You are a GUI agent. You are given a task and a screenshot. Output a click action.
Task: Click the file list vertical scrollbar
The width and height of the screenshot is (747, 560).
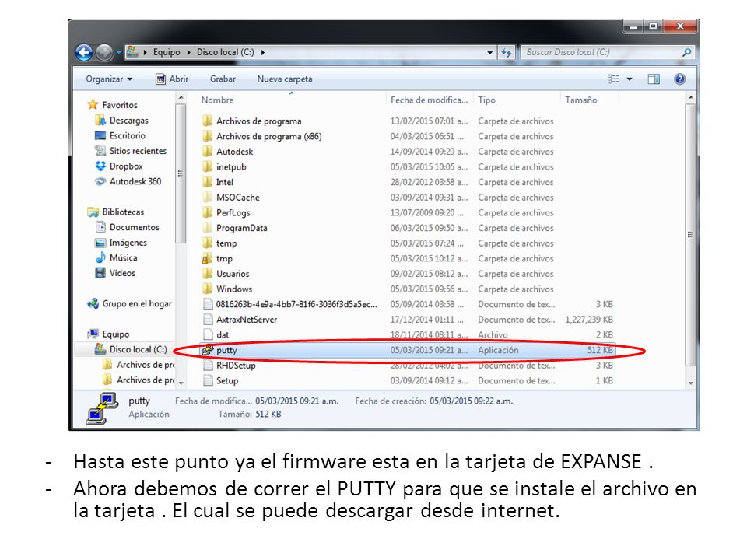point(690,235)
